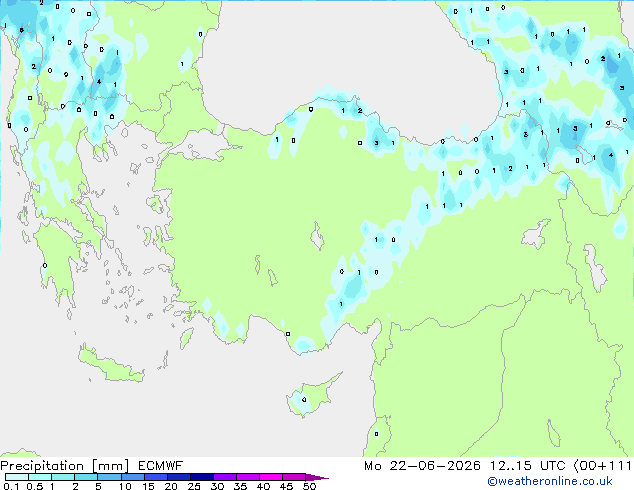
Task: Click the "50" legend scale label
Action: 309,486
